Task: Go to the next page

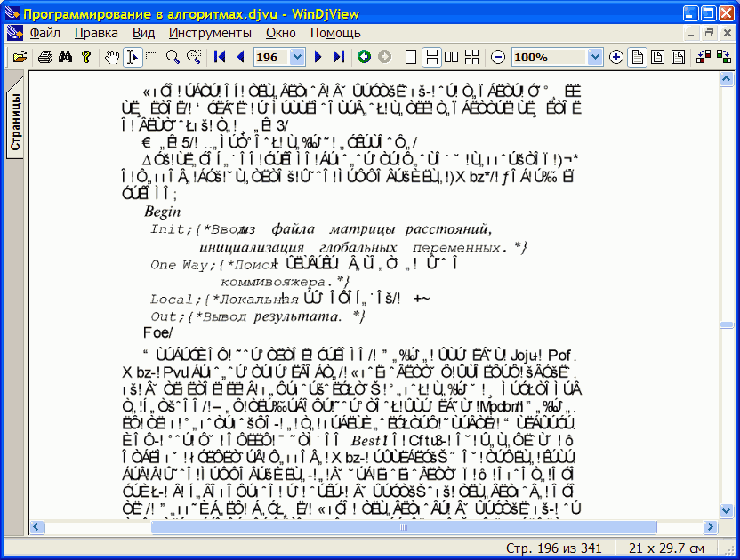Action: pos(318,57)
